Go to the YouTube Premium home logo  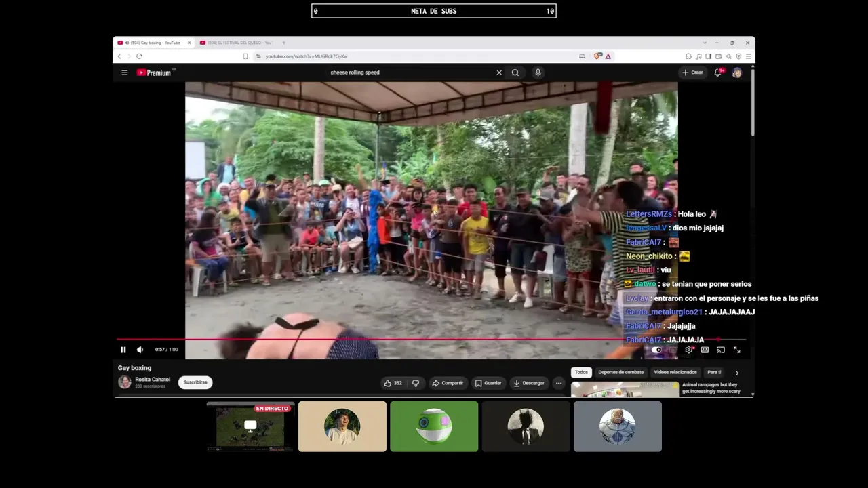(154, 73)
